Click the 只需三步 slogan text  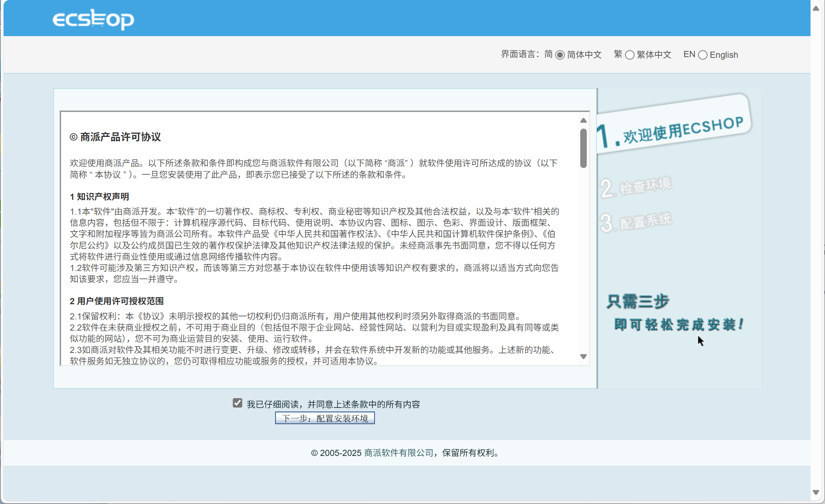[x=638, y=301]
